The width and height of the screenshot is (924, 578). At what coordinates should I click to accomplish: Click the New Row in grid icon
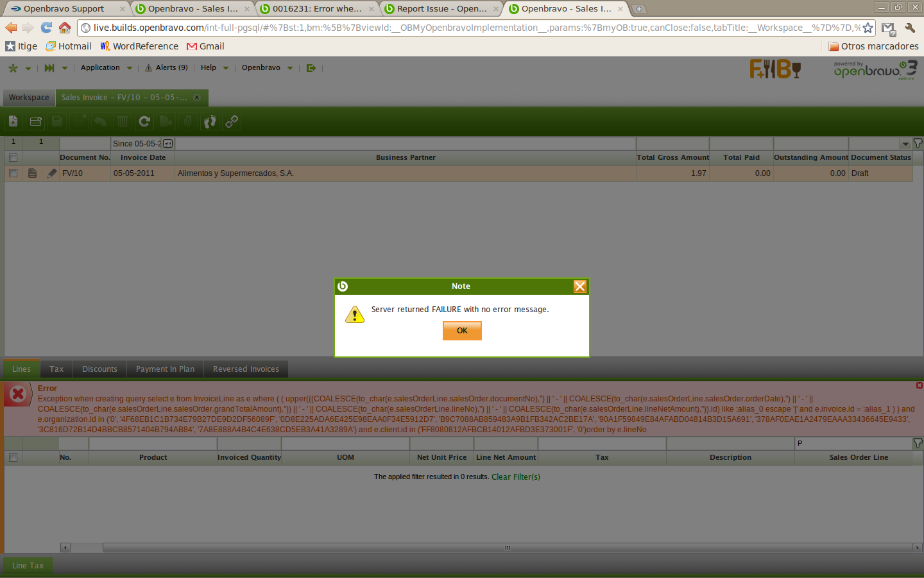click(36, 121)
